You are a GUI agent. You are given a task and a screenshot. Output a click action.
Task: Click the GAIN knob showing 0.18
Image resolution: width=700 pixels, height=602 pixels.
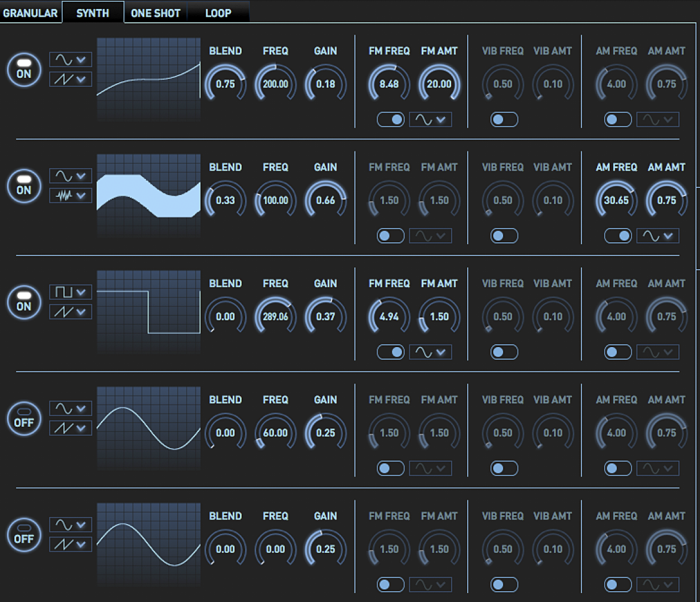click(325, 84)
